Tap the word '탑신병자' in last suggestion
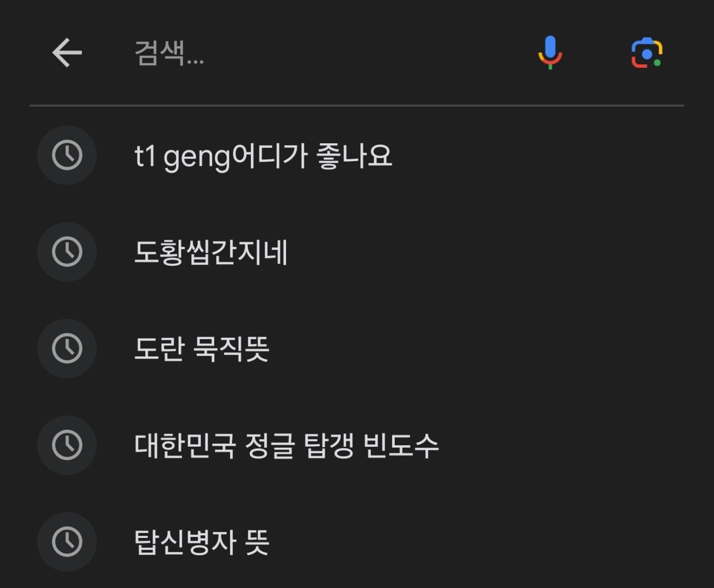Screen dimensions: 714x588 click(x=185, y=542)
